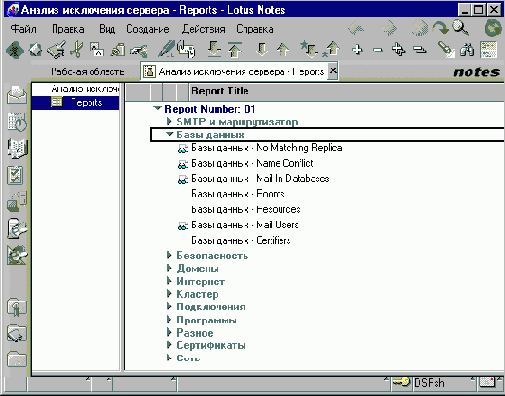Open the magnifying glass search icon
Image resolution: width=505 pixels, height=396 pixels.
[x=460, y=28]
